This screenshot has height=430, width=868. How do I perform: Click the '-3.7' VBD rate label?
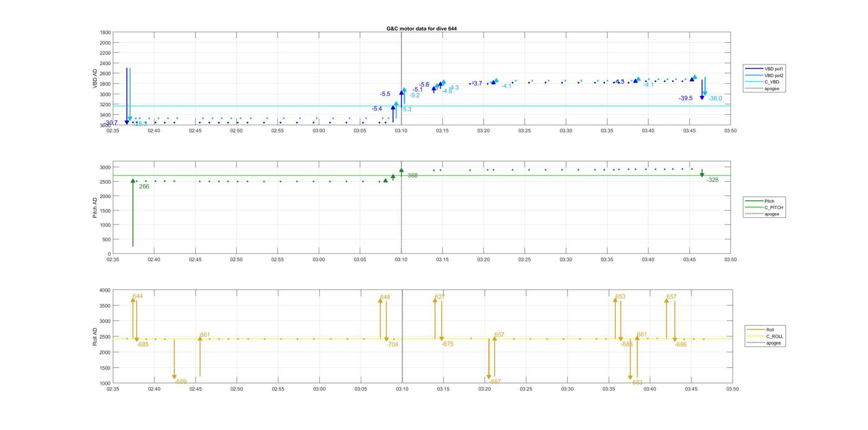coord(476,83)
